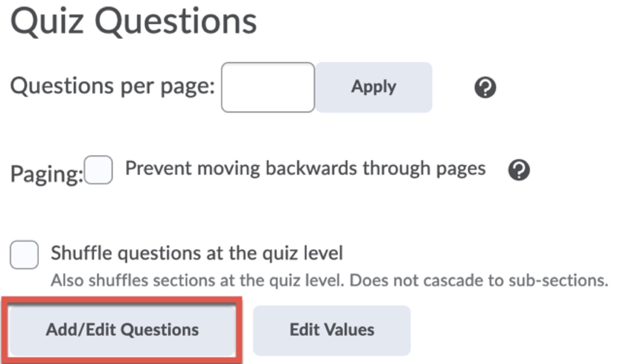
Task: Click the "Questions per page:" label
Action: click(112, 87)
